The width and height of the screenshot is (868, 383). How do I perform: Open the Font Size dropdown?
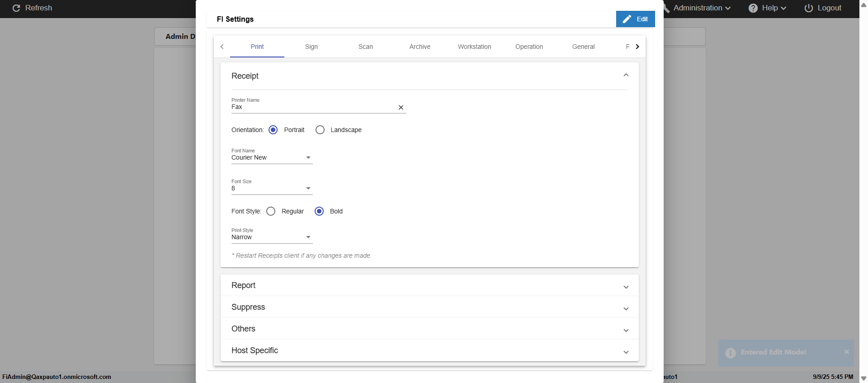[272, 189]
